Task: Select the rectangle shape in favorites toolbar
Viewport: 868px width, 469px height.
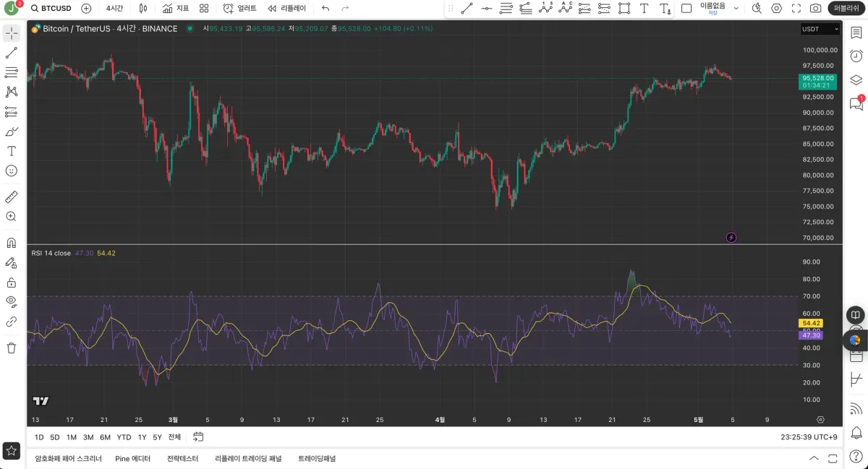Action: (624, 9)
